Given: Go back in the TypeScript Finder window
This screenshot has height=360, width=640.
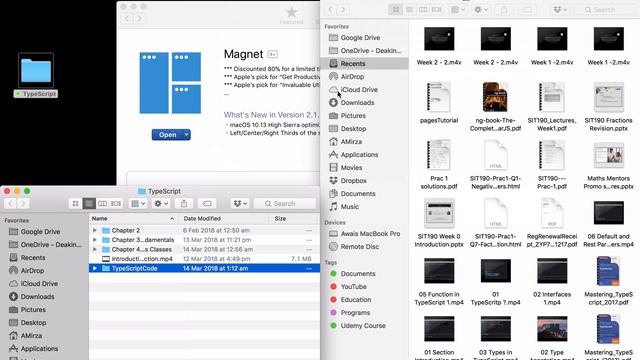Looking at the screenshot, I should point(11,203).
